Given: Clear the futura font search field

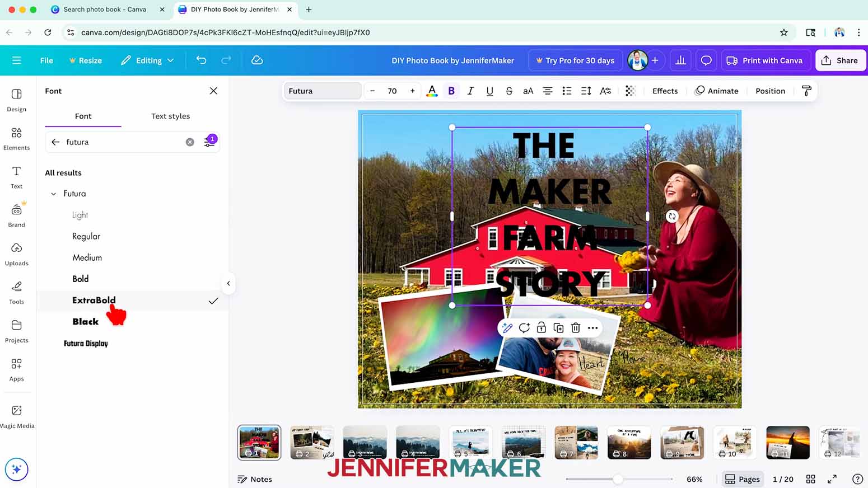Looking at the screenshot, I should click(x=190, y=142).
